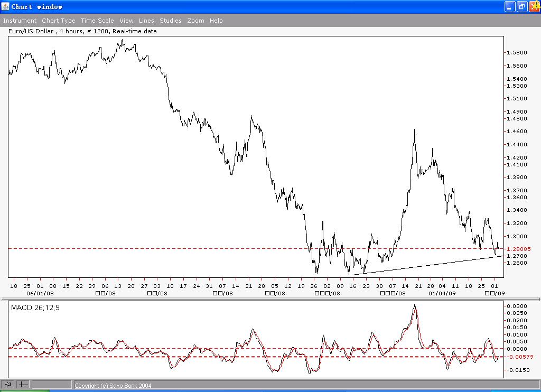Screen dimensions: 541x392
Task: Click the red 1.28085 price label
Action: tap(519, 249)
